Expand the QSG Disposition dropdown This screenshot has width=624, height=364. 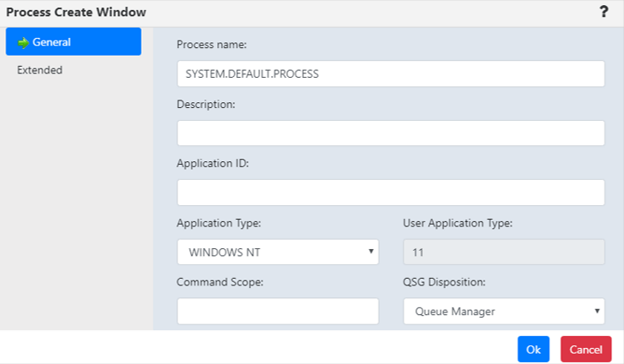click(503, 312)
